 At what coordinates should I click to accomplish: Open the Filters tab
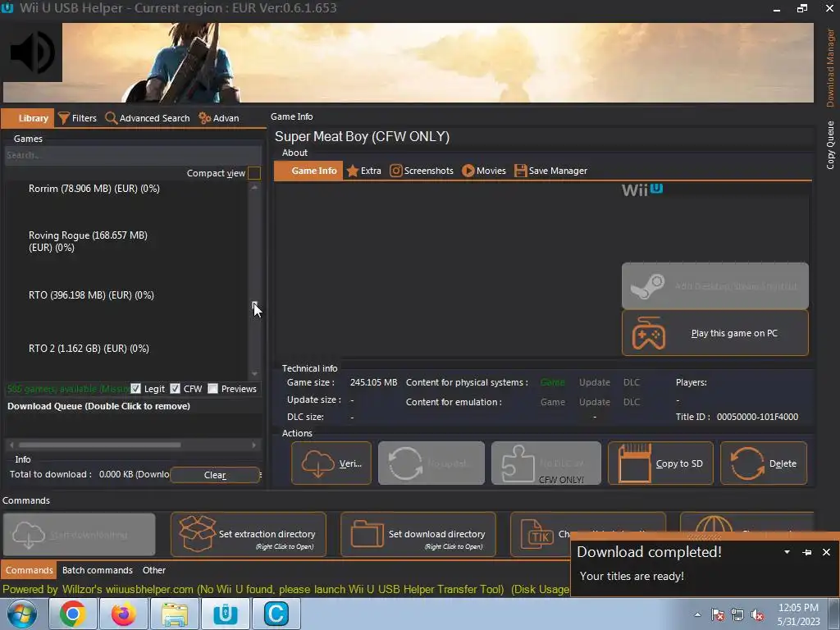78,118
